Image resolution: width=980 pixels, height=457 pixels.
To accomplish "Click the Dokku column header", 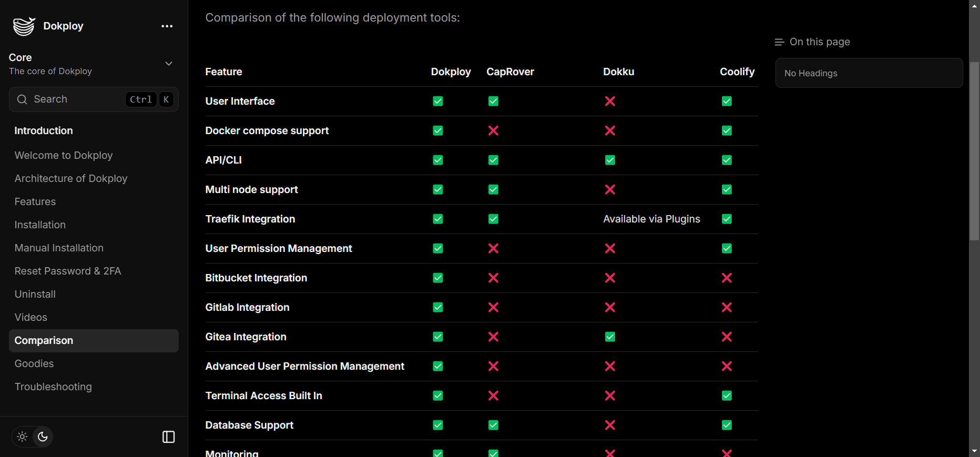I will (618, 72).
